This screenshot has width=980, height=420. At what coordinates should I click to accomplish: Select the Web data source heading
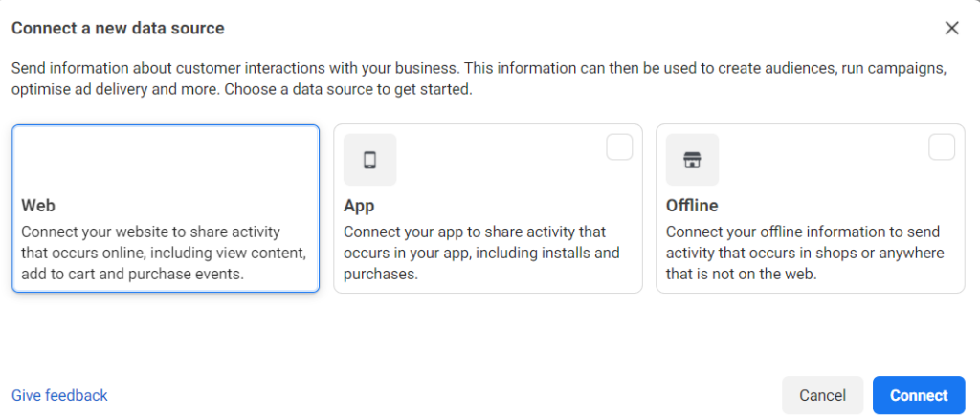coord(38,206)
